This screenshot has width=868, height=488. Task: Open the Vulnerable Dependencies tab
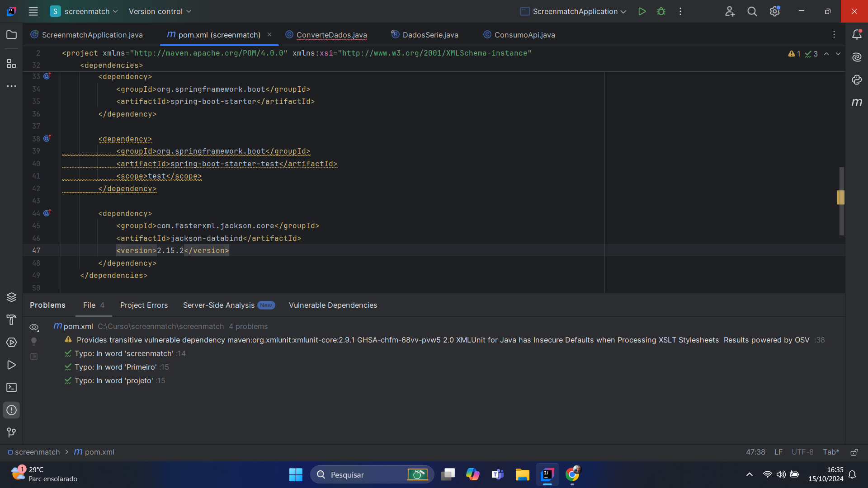[x=333, y=305]
